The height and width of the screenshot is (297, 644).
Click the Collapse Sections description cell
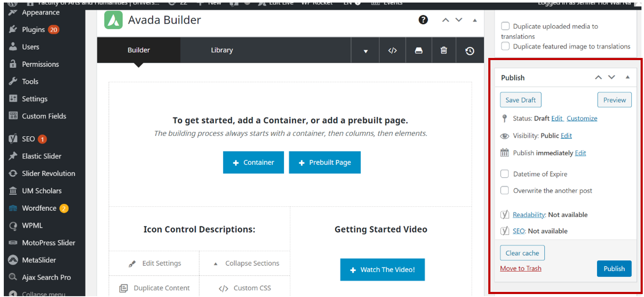click(x=245, y=263)
